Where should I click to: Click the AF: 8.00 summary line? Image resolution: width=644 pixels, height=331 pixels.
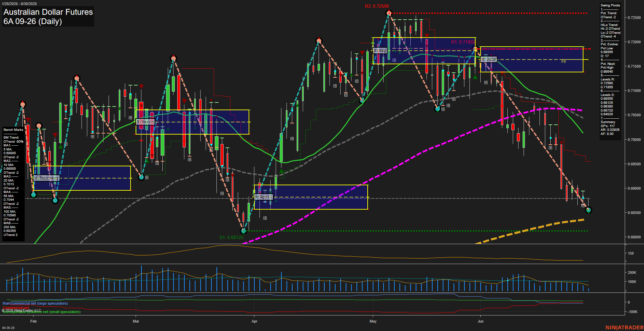tap(607, 134)
